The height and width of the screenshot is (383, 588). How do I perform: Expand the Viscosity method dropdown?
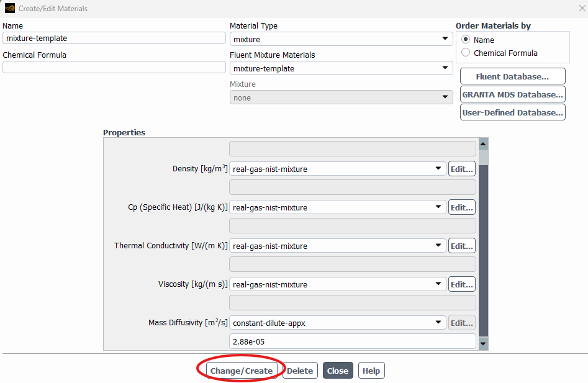click(338, 284)
